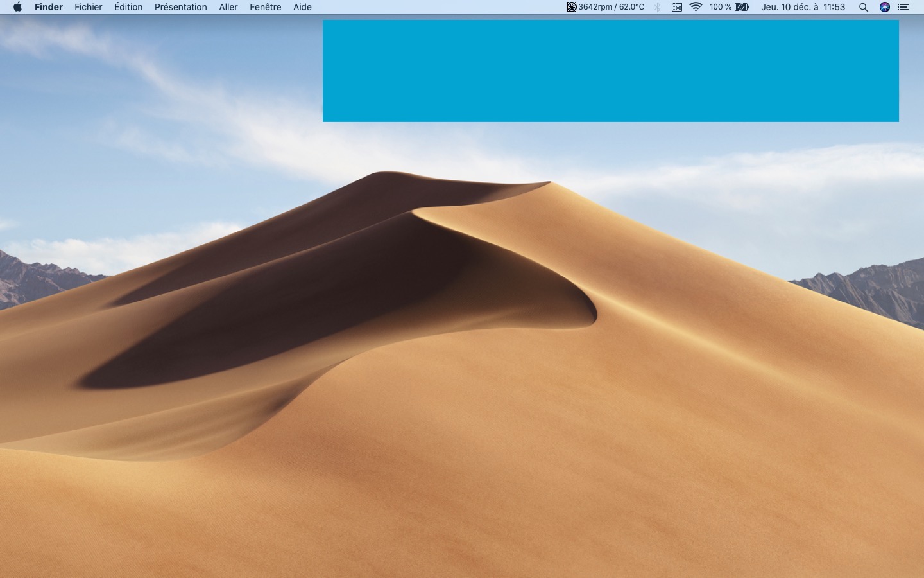Click the Bluetooth status icon
924x578 pixels.
(657, 7)
